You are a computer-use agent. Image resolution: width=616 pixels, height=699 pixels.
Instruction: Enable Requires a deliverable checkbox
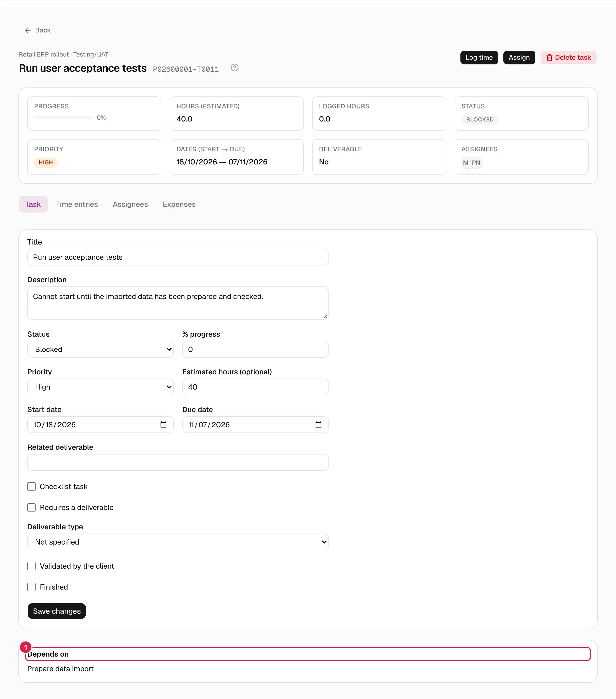(x=31, y=507)
